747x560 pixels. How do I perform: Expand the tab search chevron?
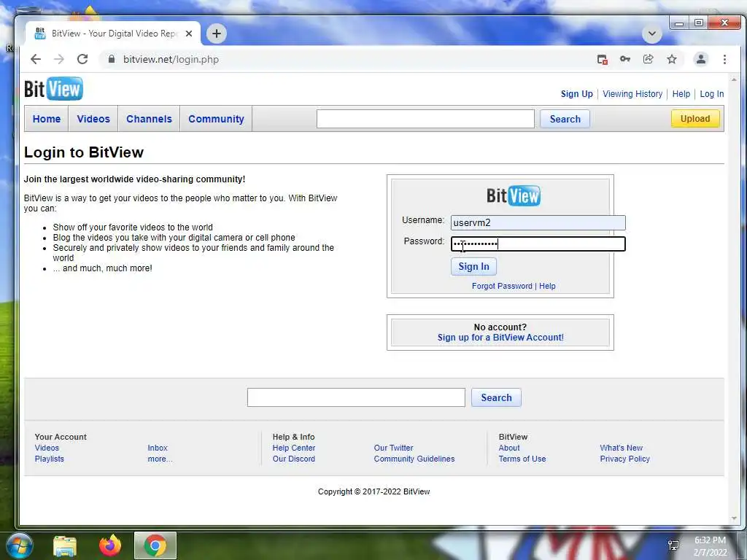651,34
